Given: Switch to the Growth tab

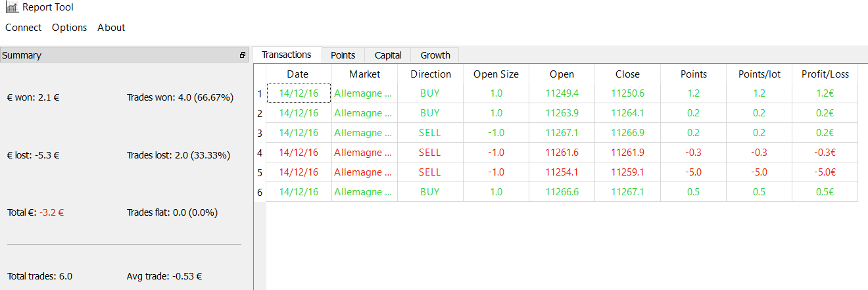Looking at the screenshot, I should click(x=435, y=55).
